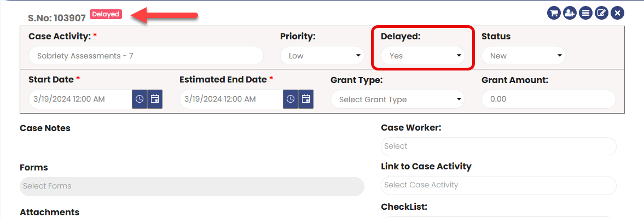Click the Grant Amount input field
Image resolution: width=644 pixels, height=218 pixels.
pos(549,99)
